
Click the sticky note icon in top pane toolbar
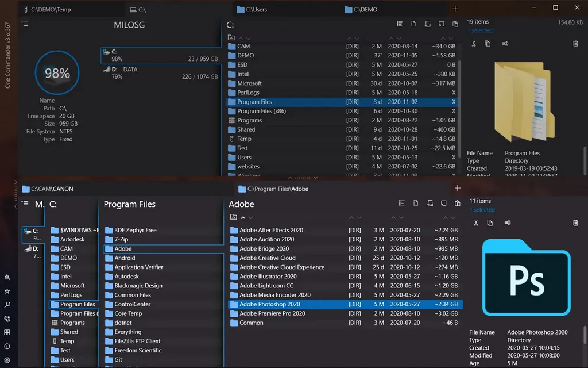coord(442,24)
